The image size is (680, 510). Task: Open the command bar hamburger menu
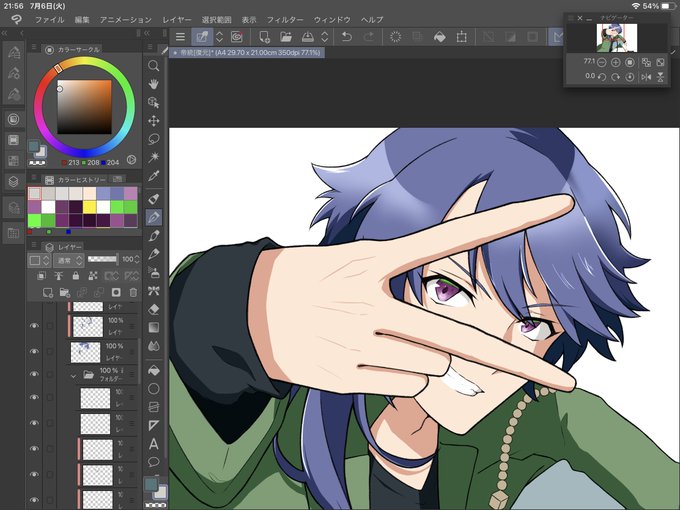tap(180, 37)
